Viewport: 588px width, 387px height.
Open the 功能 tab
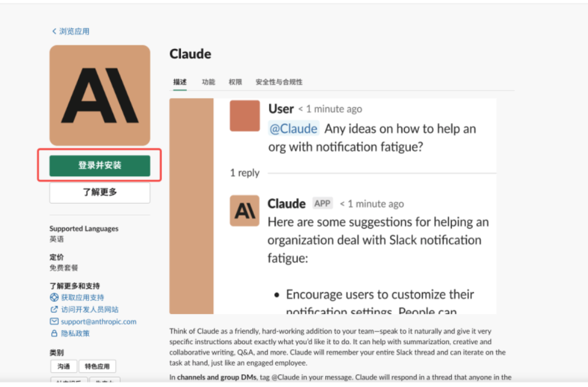coord(209,82)
